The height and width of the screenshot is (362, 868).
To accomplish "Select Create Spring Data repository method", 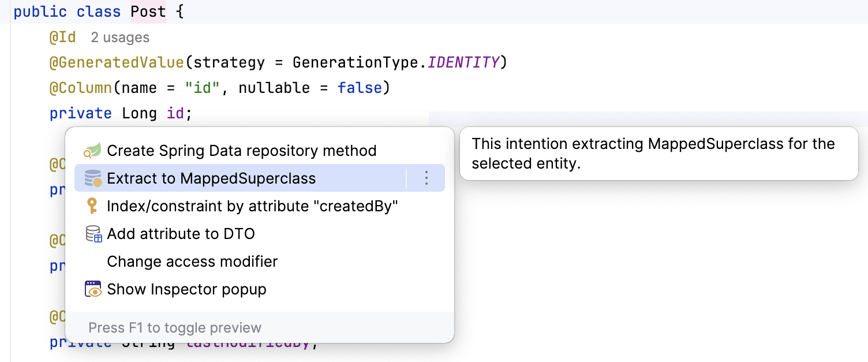I will point(242,151).
